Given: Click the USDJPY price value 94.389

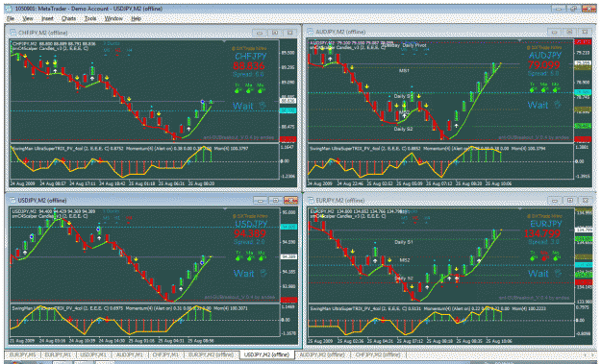Looking at the screenshot, I should point(249,233).
